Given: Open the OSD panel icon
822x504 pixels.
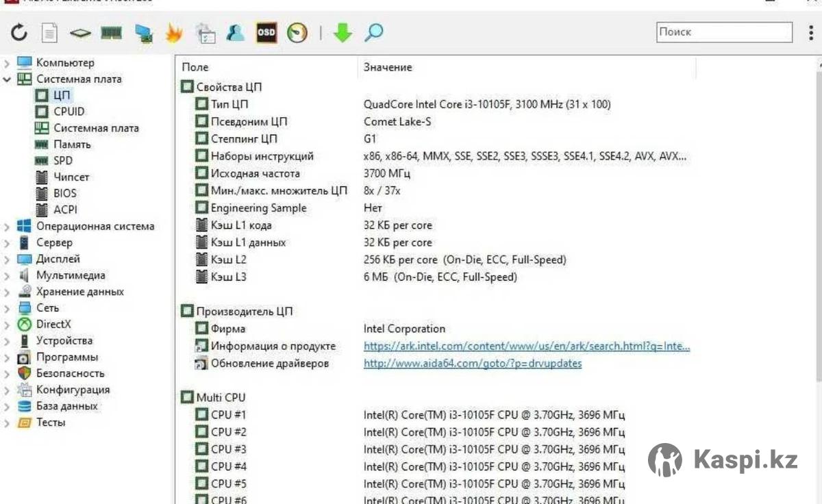Looking at the screenshot, I should click(266, 32).
